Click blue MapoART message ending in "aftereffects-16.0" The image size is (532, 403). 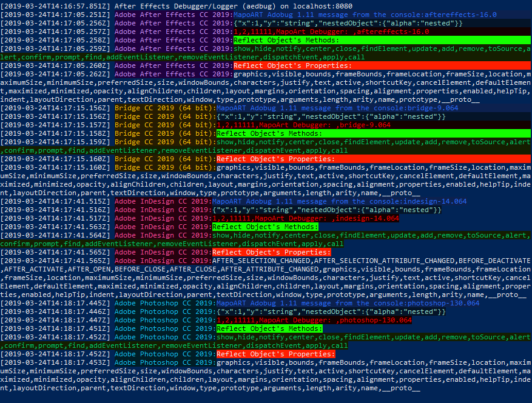coord(365,15)
